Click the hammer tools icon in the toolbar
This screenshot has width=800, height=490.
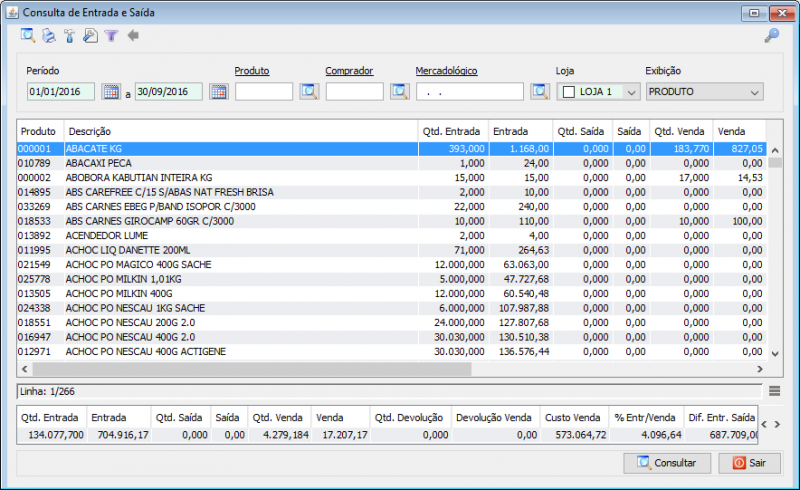tap(69, 36)
